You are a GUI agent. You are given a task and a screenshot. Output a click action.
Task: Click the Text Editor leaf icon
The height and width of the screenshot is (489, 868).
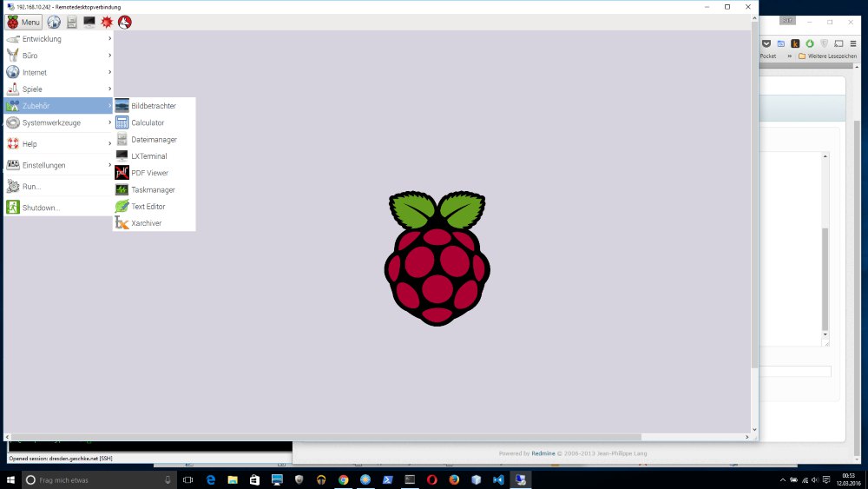click(x=122, y=206)
